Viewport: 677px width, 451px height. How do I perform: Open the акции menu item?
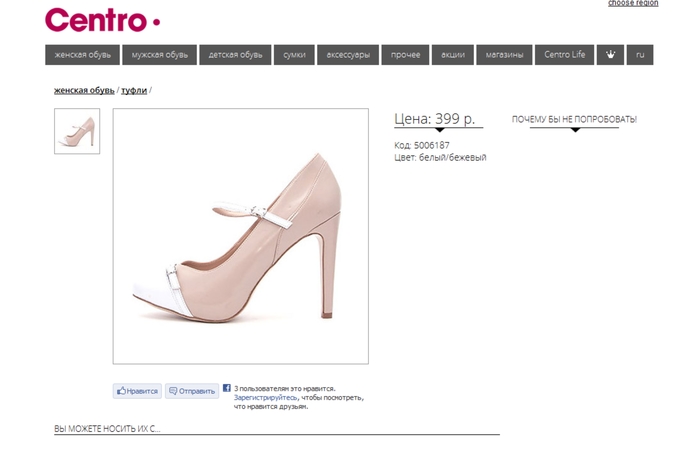pyautogui.click(x=453, y=55)
